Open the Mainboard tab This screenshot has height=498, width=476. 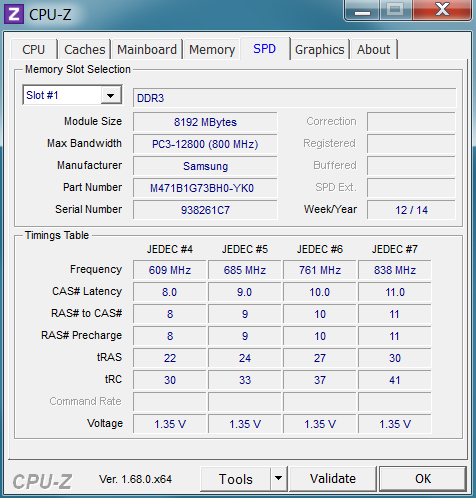(x=147, y=50)
